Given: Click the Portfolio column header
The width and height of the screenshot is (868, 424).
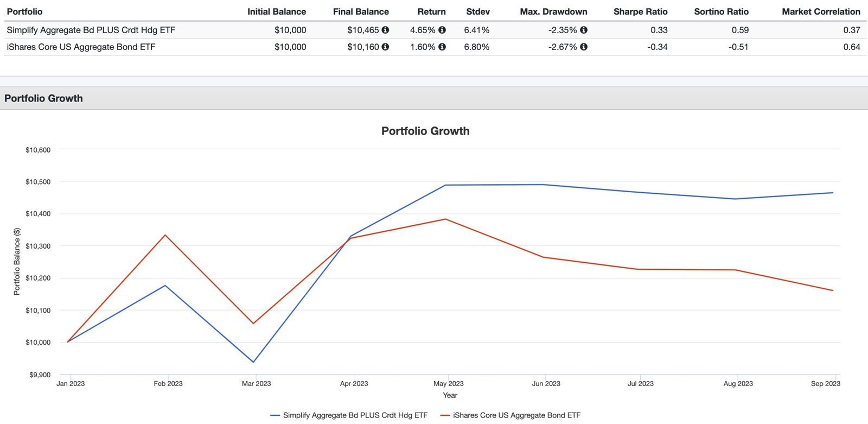Looking at the screenshot, I should tap(24, 11).
